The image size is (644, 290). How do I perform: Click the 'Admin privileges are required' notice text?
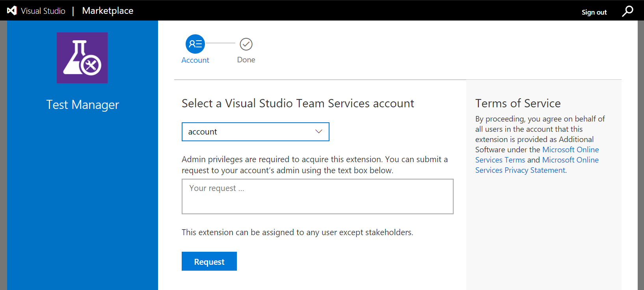click(x=315, y=165)
